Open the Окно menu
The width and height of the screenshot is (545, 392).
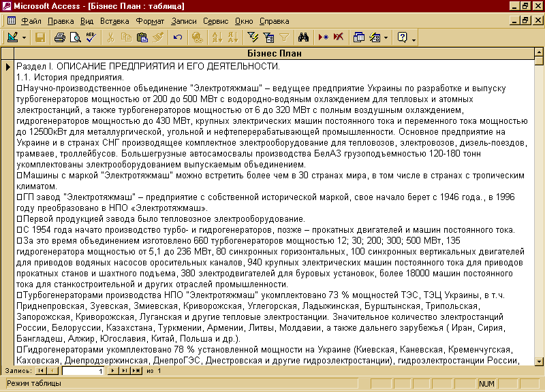[244, 21]
